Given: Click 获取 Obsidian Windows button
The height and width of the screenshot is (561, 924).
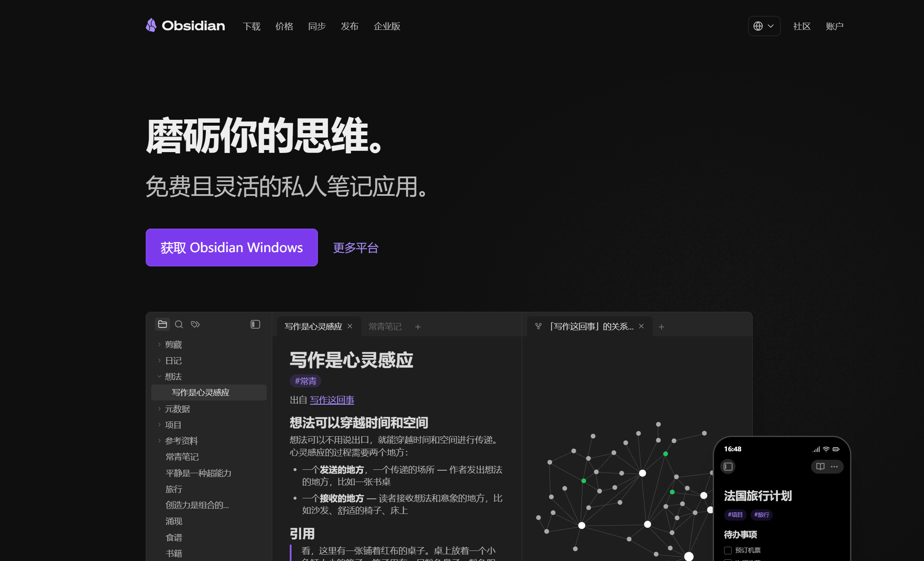Looking at the screenshot, I should pos(232,248).
